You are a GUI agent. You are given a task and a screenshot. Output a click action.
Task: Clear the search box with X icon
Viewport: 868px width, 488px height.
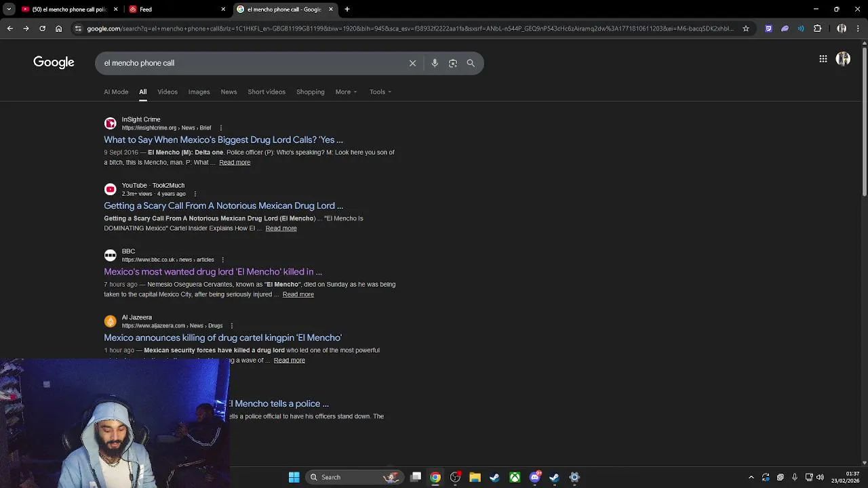coord(412,63)
